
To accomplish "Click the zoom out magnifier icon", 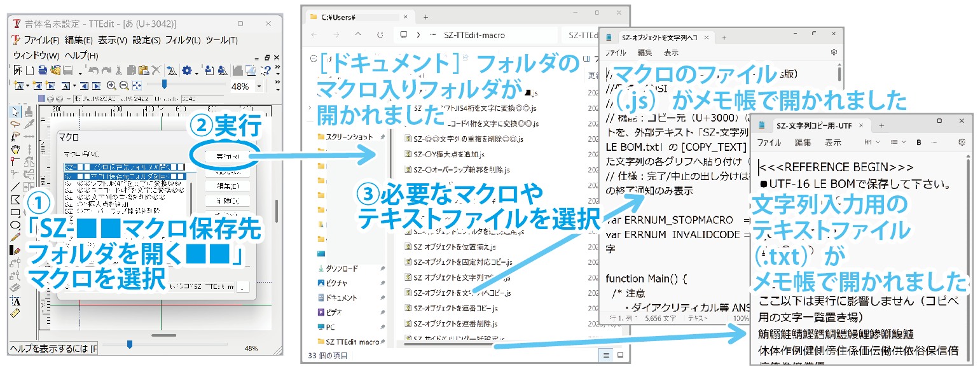I will point(123,85).
